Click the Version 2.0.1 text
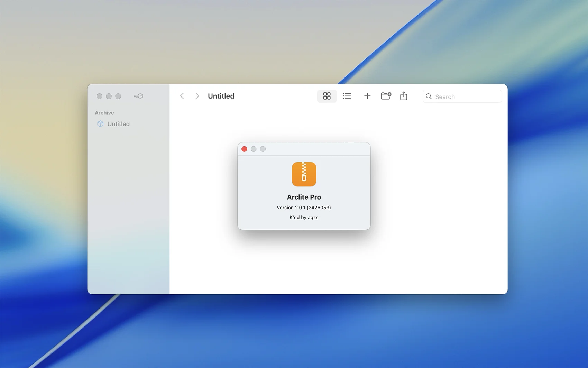The width and height of the screenshot is (588, 368). 304,208
